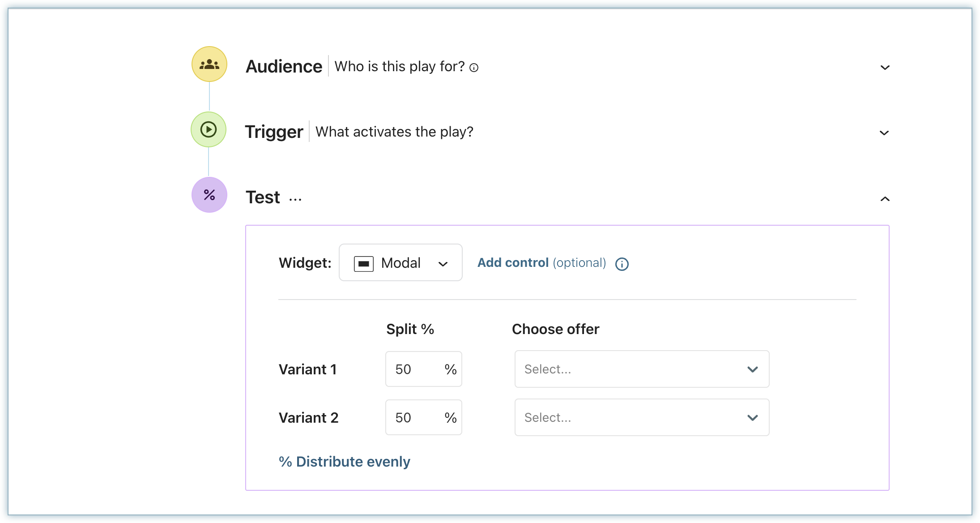Click the Modal widget icon

(x=363, y=264)
